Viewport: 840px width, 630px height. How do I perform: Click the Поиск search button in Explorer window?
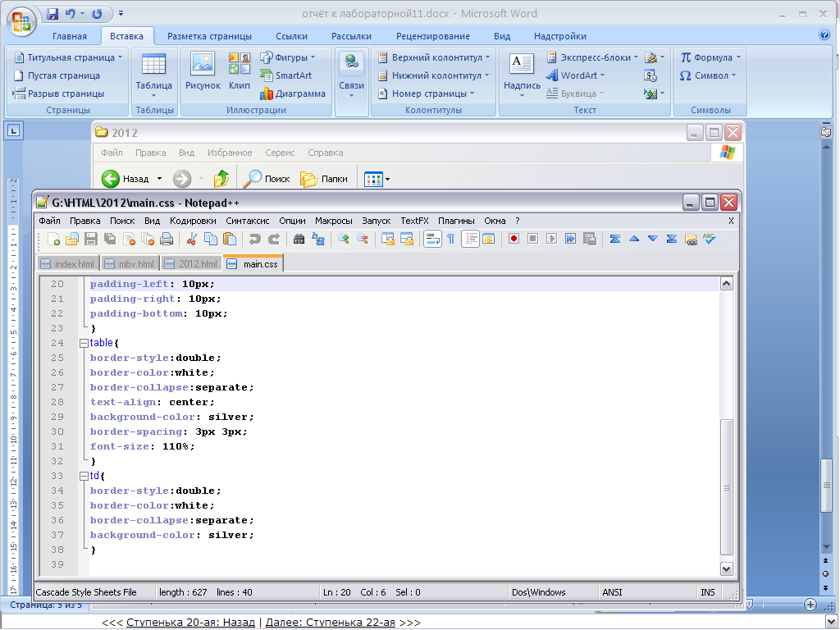(x=267, y=179)
